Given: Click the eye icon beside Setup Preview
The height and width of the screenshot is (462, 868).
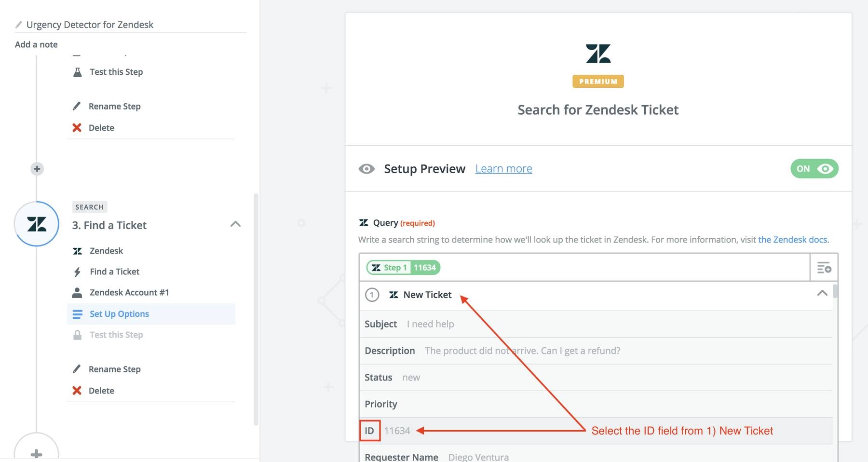Looking at the screenshot, I should point(366,169).
